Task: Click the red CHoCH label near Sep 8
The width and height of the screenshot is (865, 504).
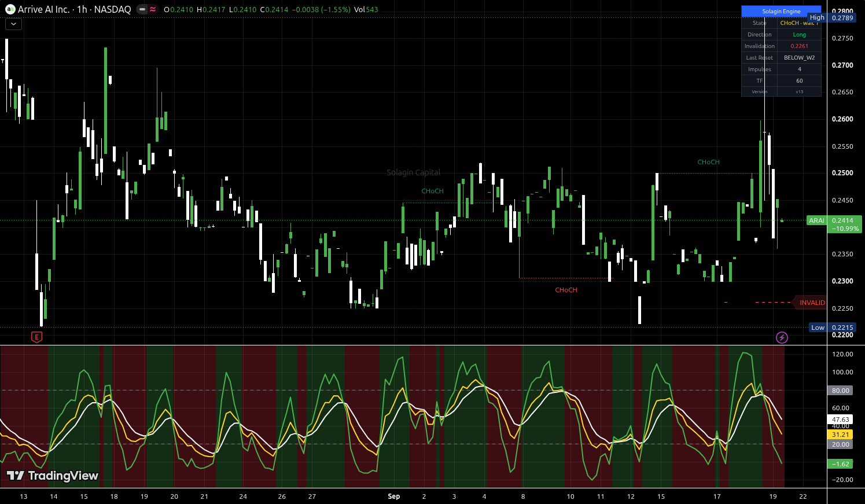Action: [566, 290]
